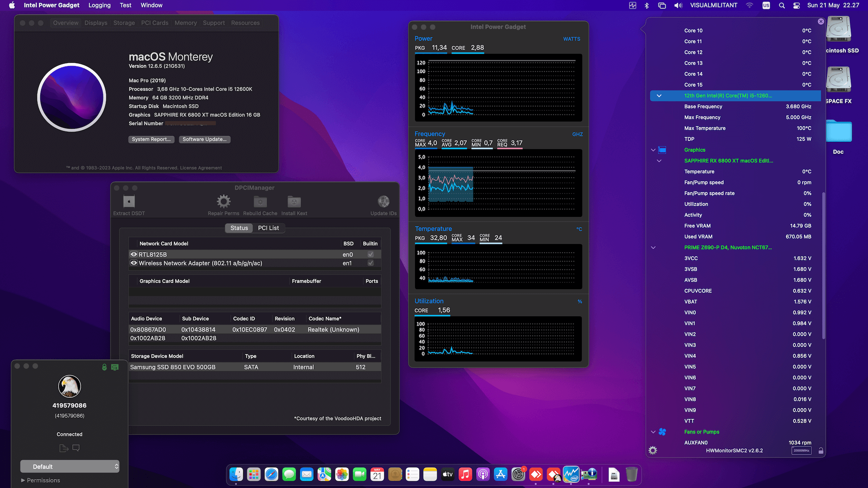Open the Test menu
Viewport: 868px width, 488px height.
[x=126, y=5]
